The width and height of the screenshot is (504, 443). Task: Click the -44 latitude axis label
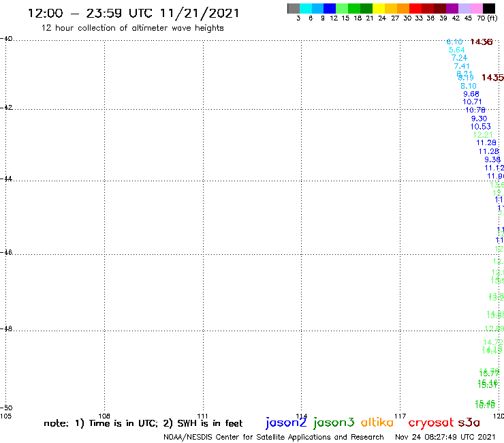point(6,179)
